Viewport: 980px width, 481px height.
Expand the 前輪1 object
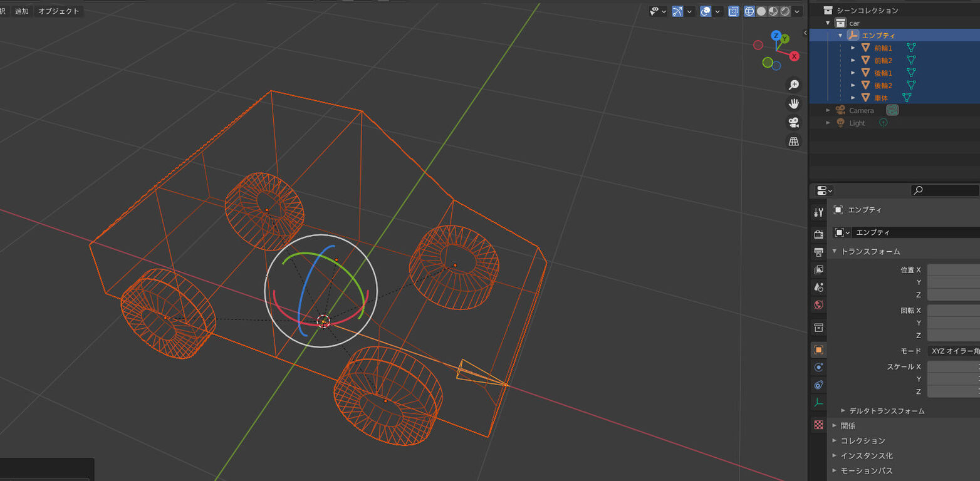(x=853, y=48)
